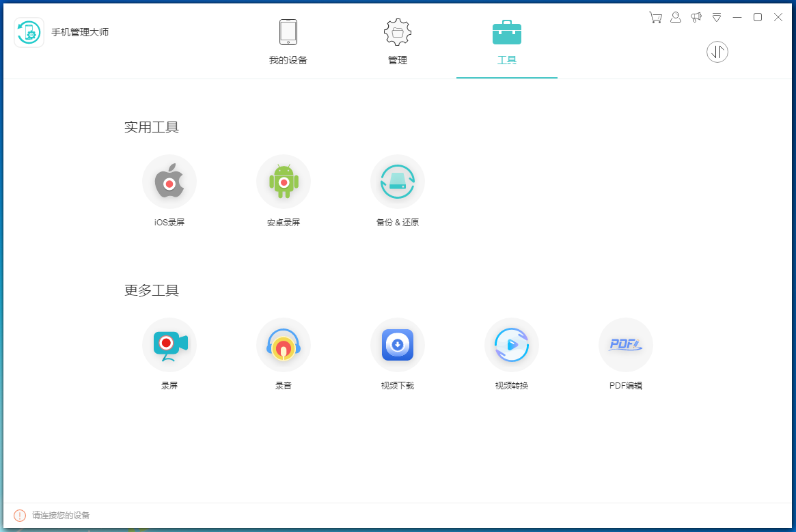796x532 pixels.
Task: Click the shopping cart icon
Action: (655, 17)
